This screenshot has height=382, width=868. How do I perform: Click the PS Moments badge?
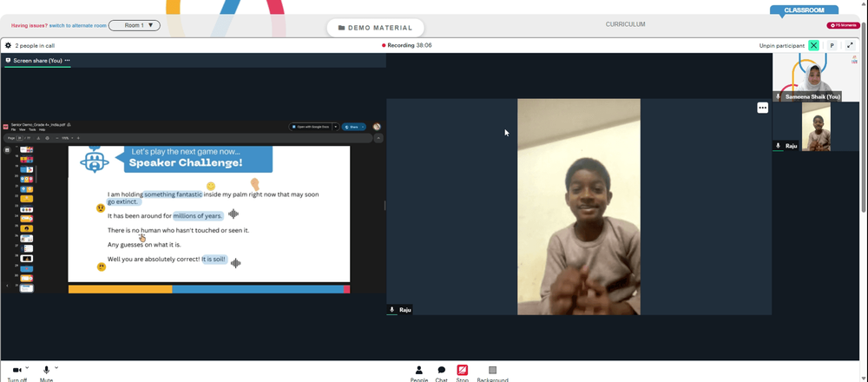click(x=844, y=25)
